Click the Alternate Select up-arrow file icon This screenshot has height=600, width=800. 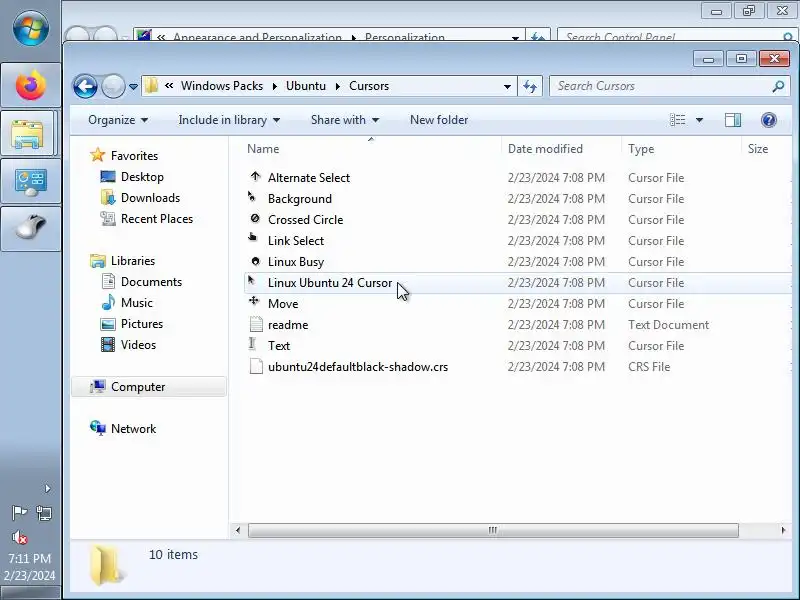tap(255, 177)
